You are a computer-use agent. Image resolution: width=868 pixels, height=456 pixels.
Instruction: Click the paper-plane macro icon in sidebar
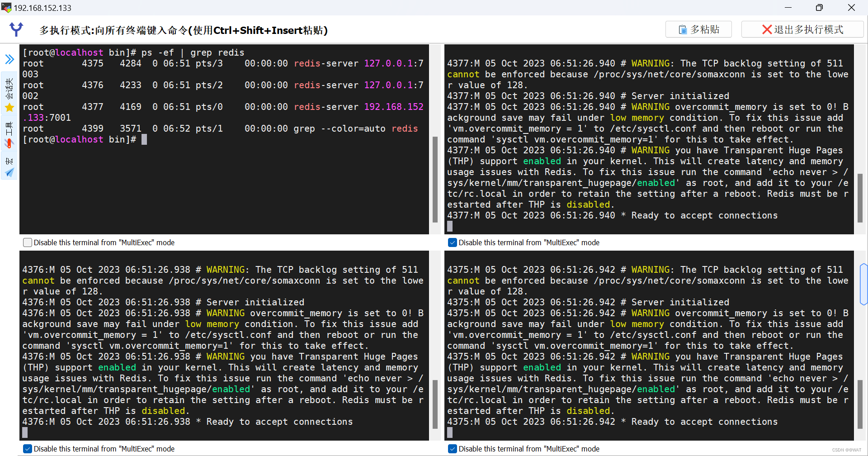click(x=9, y=172)
